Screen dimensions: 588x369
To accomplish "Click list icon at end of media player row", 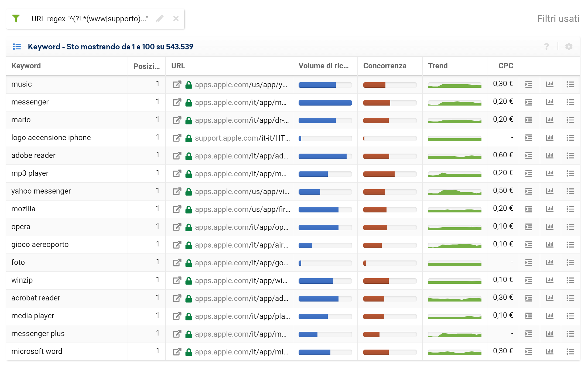I will pyautogui.click(x=570, y=316).
